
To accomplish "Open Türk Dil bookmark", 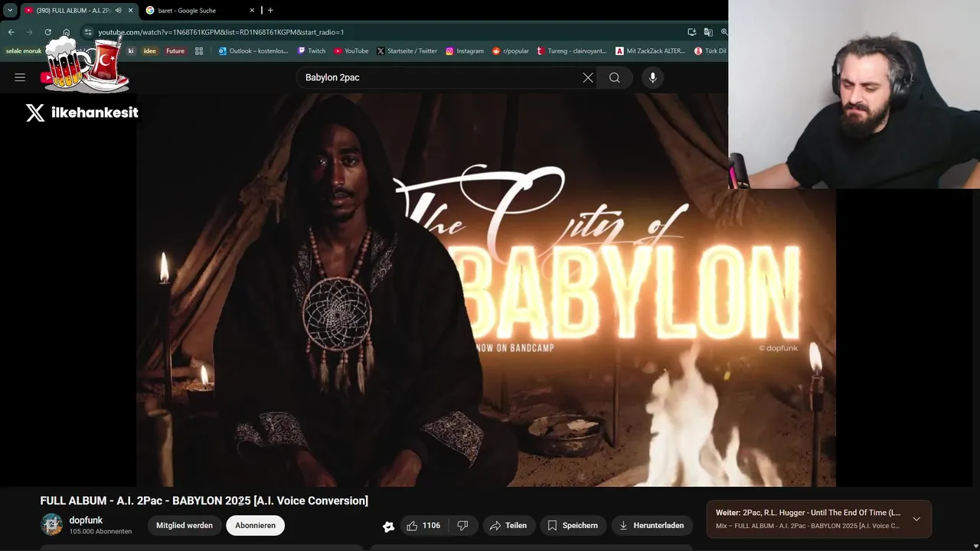I will pyautogui.click(x=710, y=51).
